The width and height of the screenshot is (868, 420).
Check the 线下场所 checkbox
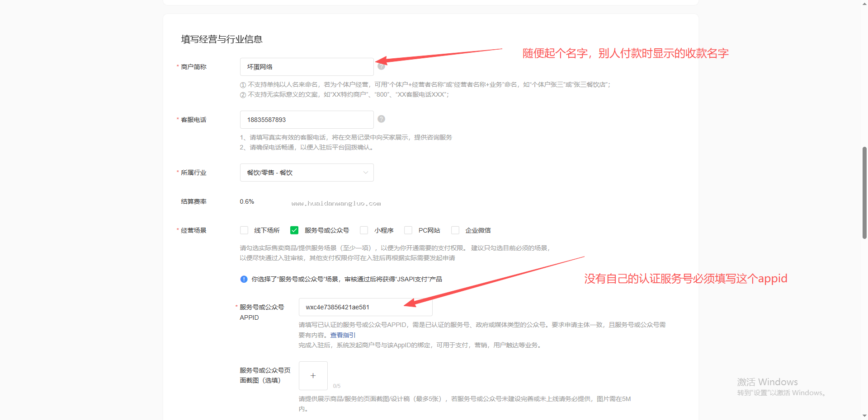(x=244, y=230)
